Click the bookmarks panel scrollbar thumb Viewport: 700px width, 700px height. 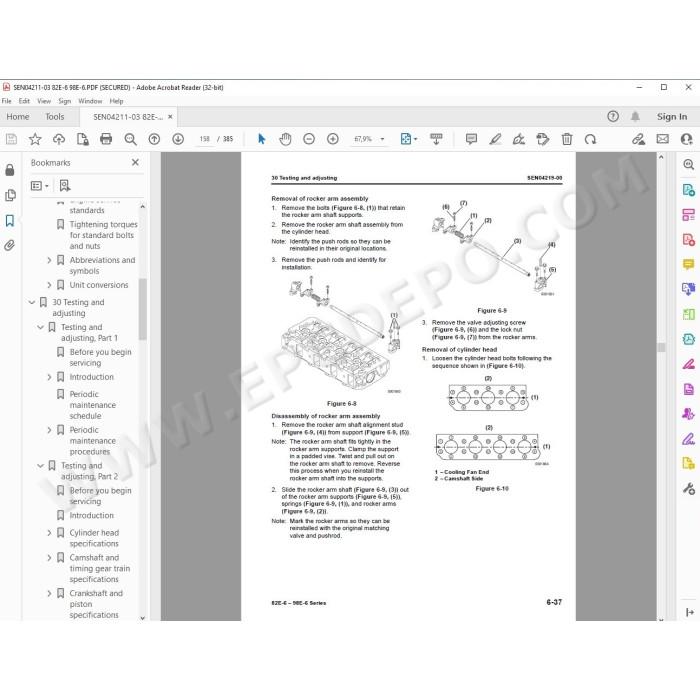[143, 309]
